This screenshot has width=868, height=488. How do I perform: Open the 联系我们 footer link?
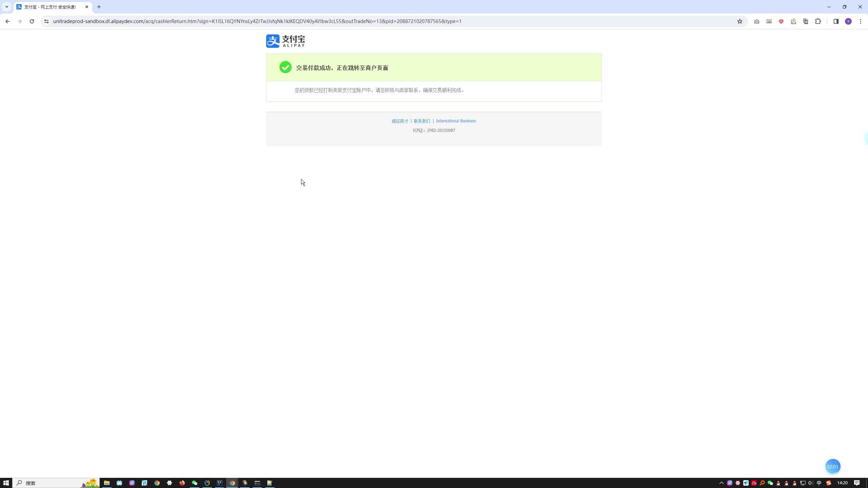point(422,121)
